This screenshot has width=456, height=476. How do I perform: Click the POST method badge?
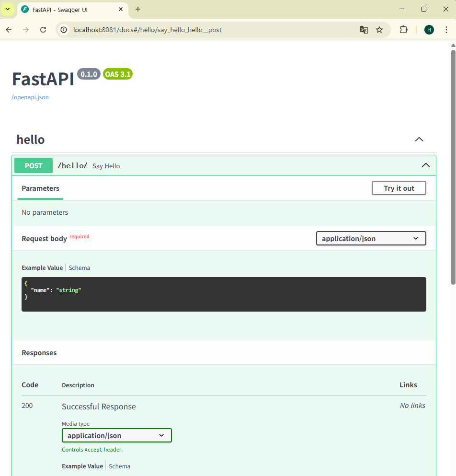click(34, 165)
